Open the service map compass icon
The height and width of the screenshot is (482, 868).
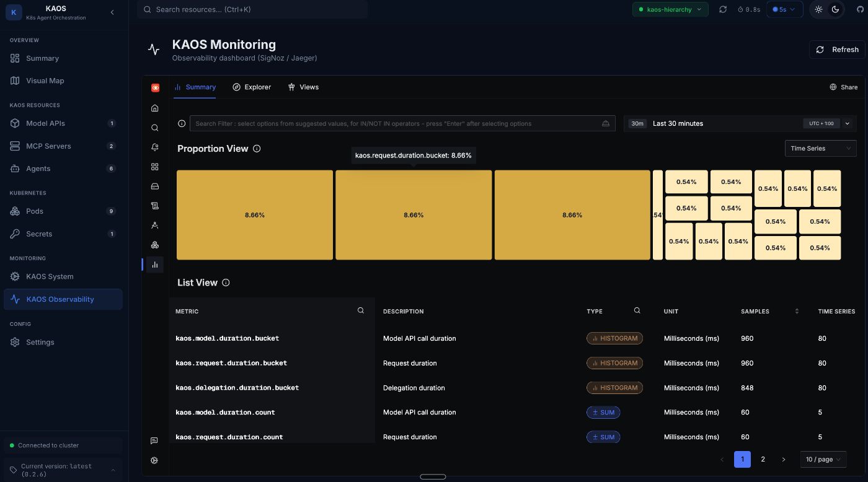point(154,225)
